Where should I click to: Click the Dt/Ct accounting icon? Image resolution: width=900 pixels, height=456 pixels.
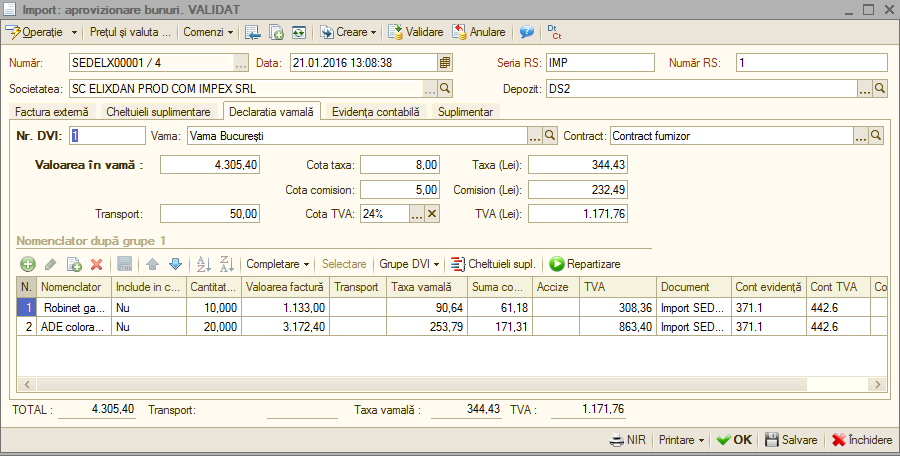click(554, 32)
